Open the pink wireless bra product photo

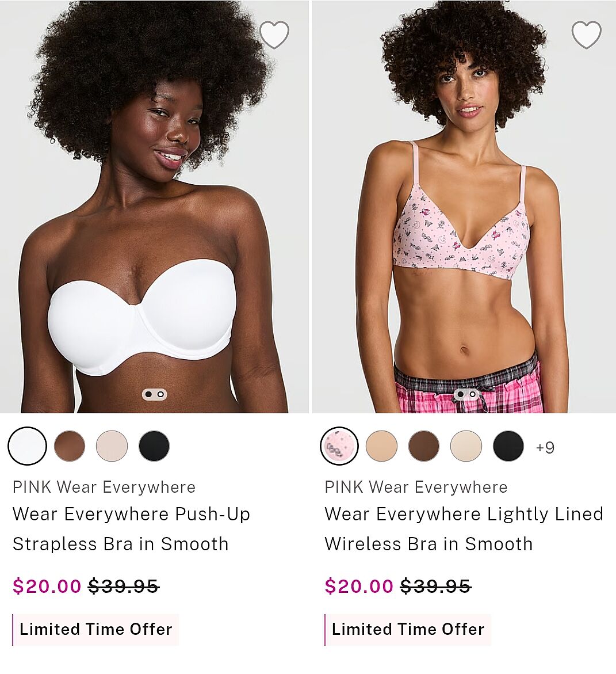pyautogui.click(x=464, y=207)
